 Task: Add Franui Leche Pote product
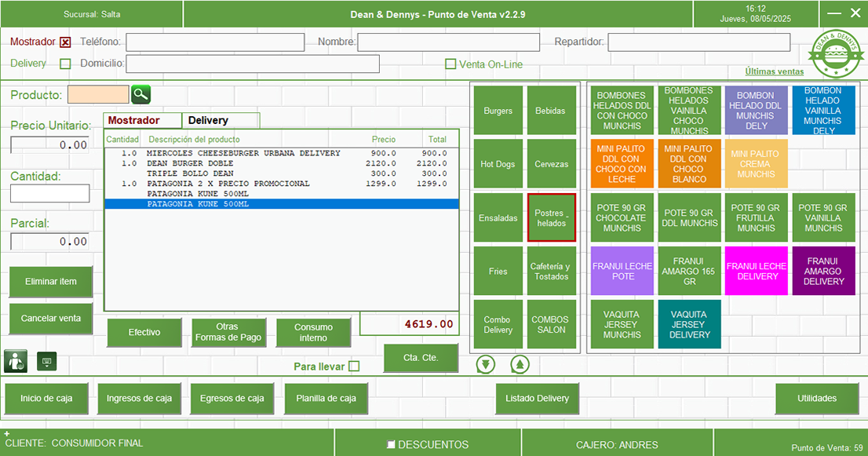(622, 271)
